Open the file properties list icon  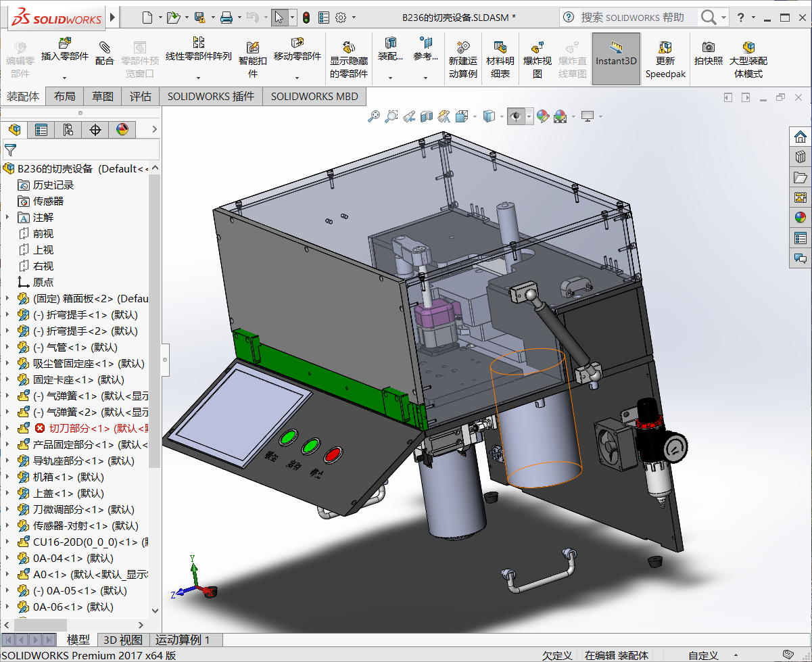(324, 18)
